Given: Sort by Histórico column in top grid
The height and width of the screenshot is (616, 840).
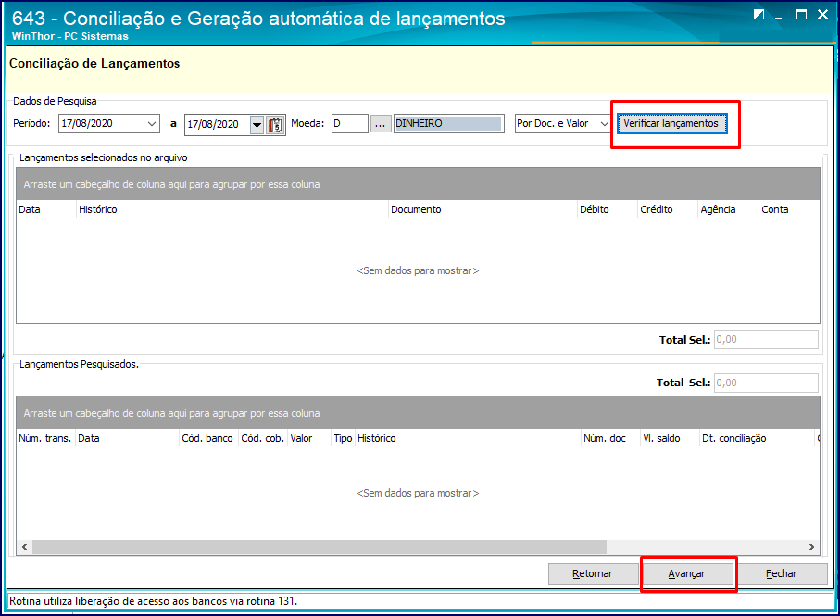Looking at the screenshot, I should 232,209.
